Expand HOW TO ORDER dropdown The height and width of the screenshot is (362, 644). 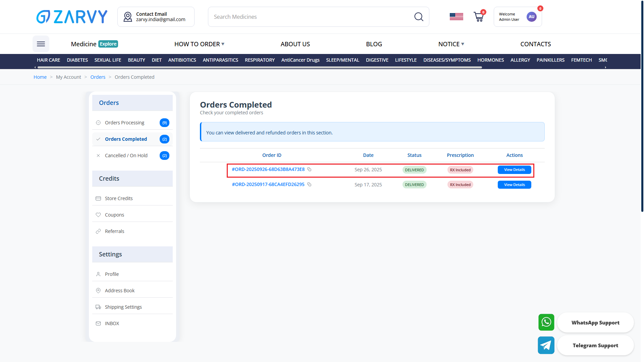click(x=199, y=44)
